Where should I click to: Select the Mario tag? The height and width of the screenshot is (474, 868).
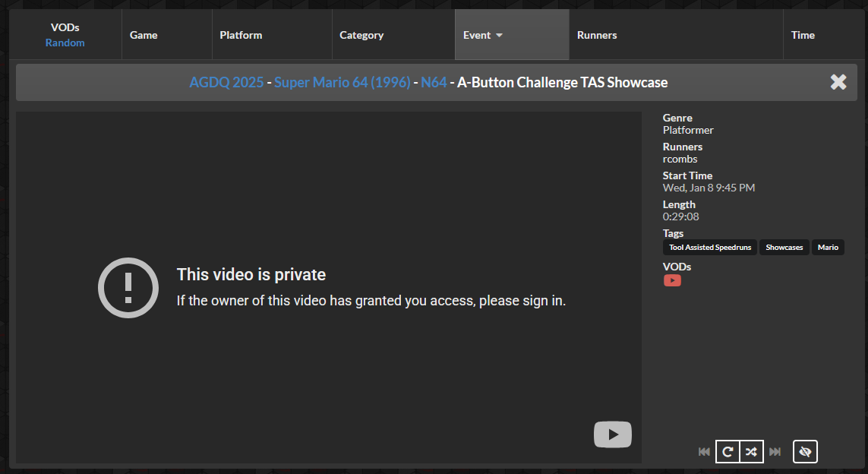pos(828,248)
